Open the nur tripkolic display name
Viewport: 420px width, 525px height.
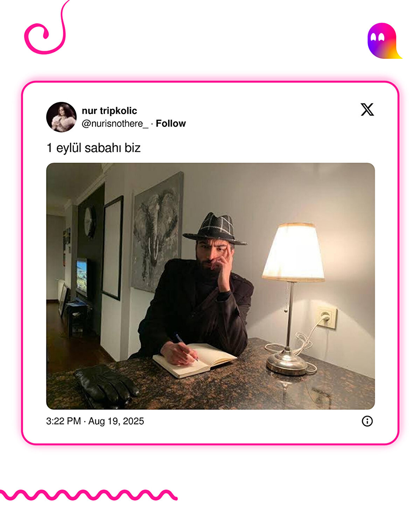click(109, 111)
